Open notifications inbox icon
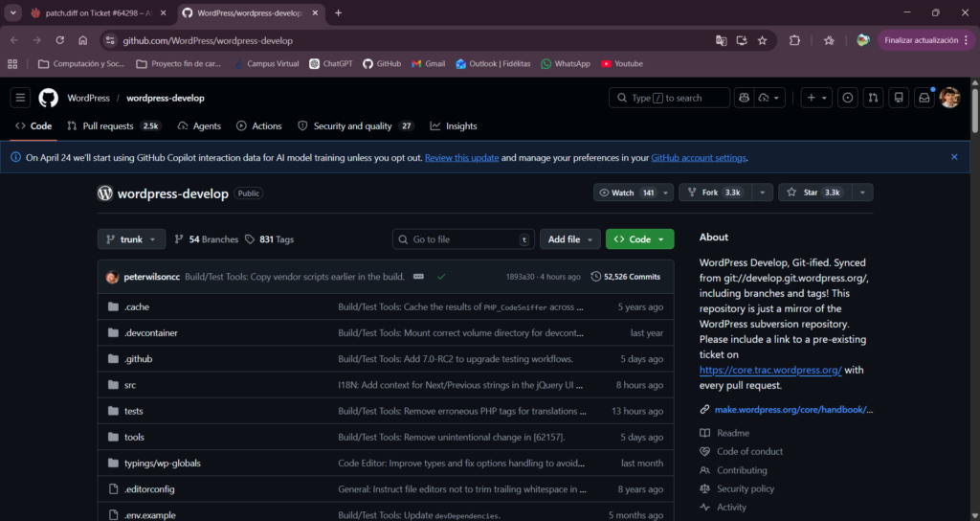The image size is (980, 521). click(x=924, y=98)
